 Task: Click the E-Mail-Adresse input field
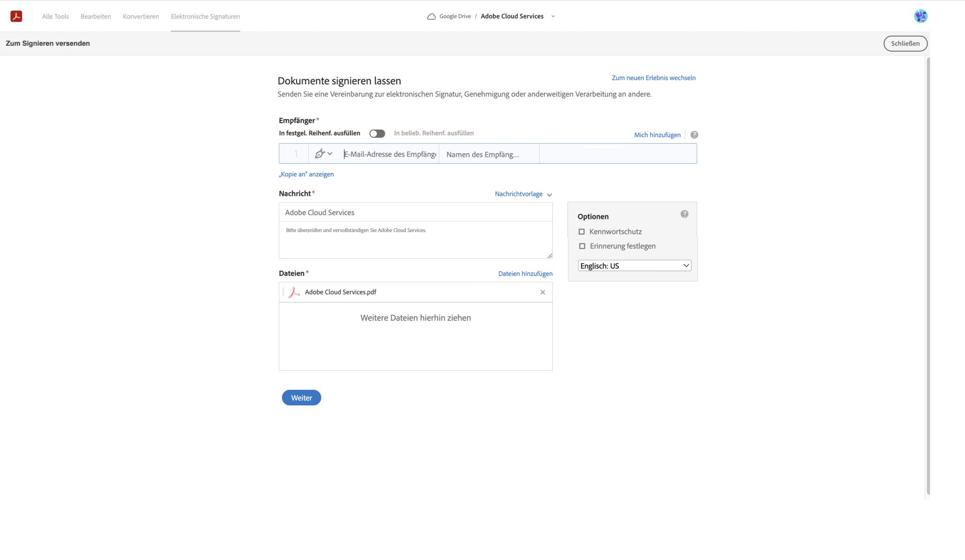pos(388,154)
